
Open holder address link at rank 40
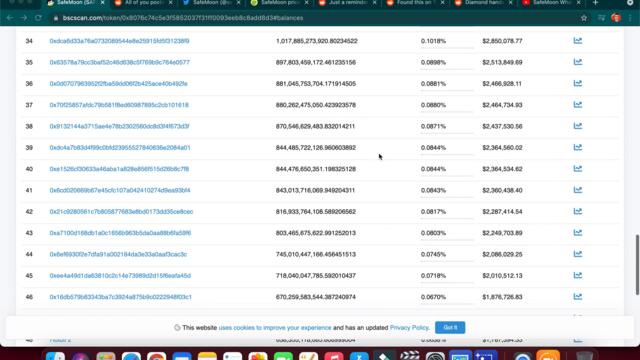tap(119, 169)
